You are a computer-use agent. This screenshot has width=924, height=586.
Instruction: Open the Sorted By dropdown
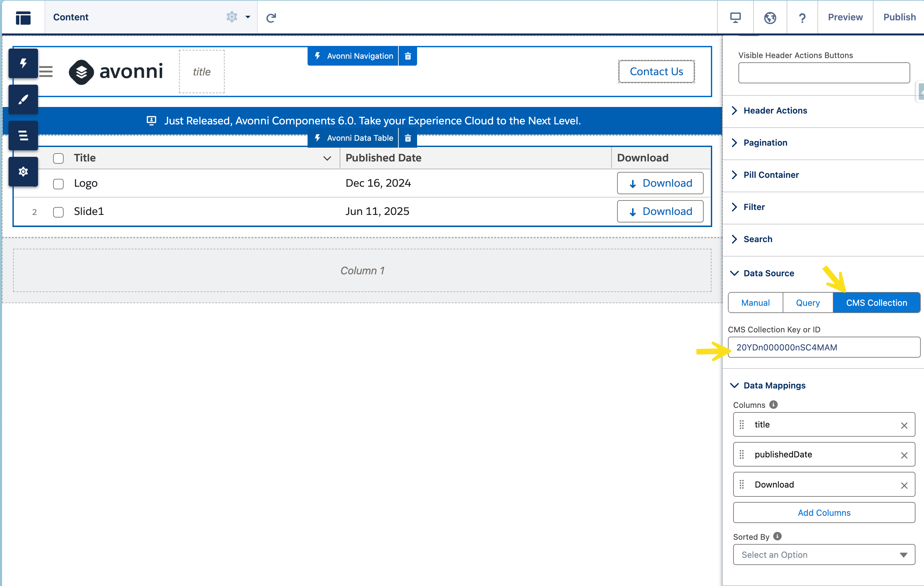[823, 555]
